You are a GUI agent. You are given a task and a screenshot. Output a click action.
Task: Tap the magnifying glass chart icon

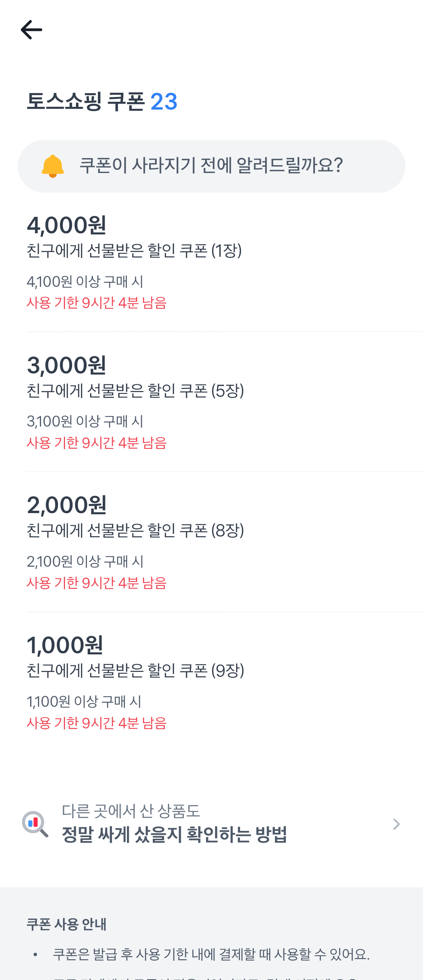pos(35,824)
